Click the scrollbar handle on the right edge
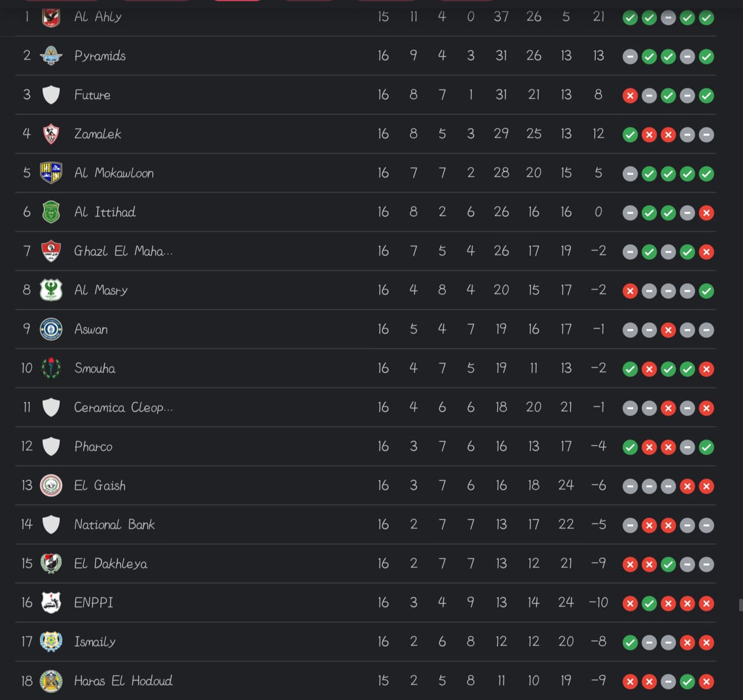Screen dimensions: 743x700 point(740,605)
